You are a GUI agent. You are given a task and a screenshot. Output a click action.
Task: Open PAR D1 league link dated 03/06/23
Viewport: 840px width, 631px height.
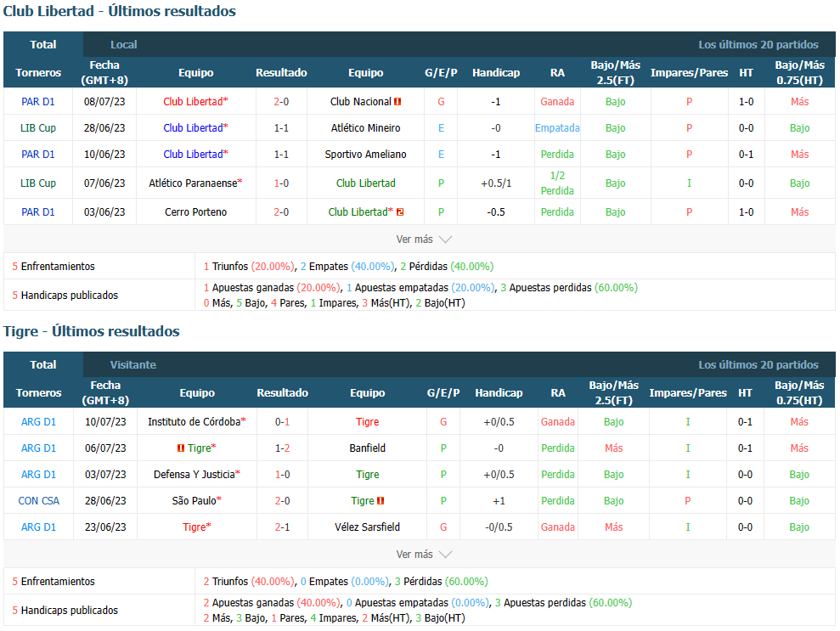click(x=38, y=212)
